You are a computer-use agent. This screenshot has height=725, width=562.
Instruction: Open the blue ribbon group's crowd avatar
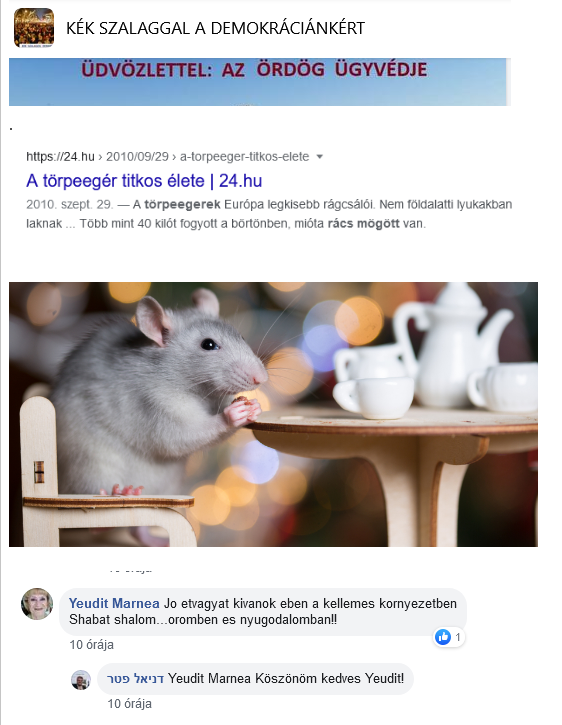point(34,28)
